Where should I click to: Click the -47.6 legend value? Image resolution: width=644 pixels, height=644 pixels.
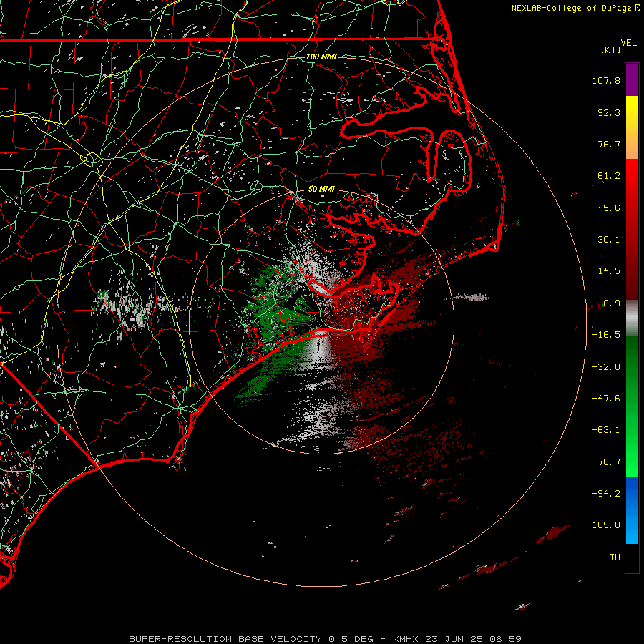coord(606,399)
